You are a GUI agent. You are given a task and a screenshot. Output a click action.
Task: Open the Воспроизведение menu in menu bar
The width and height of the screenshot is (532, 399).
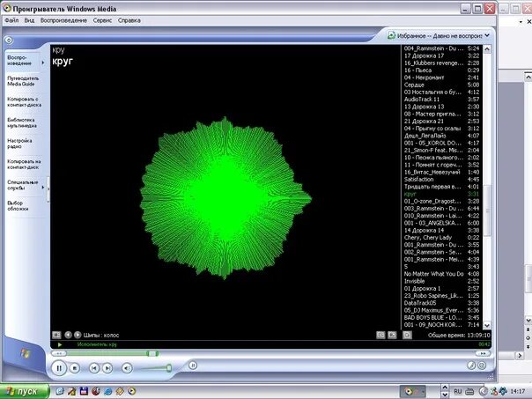(63, 20)
